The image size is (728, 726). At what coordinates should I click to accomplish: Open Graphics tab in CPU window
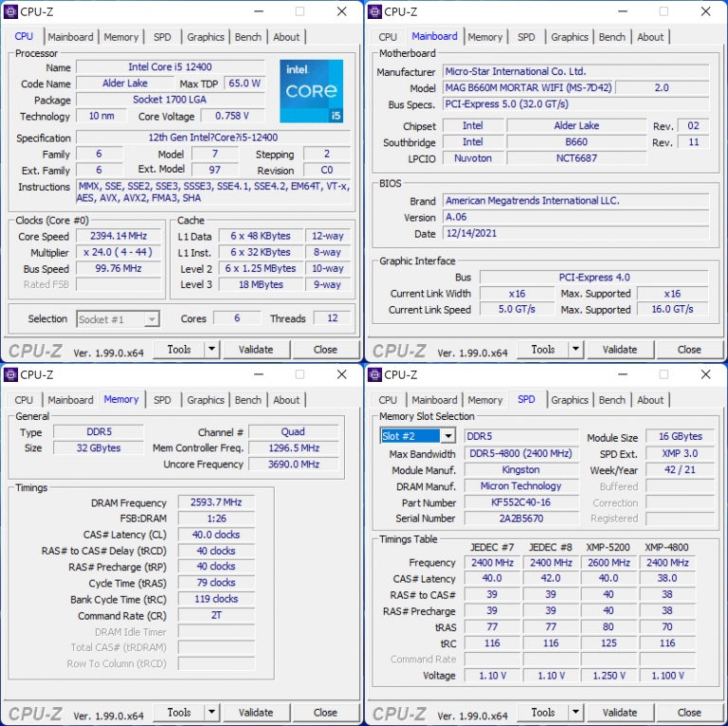coord(206,37)
